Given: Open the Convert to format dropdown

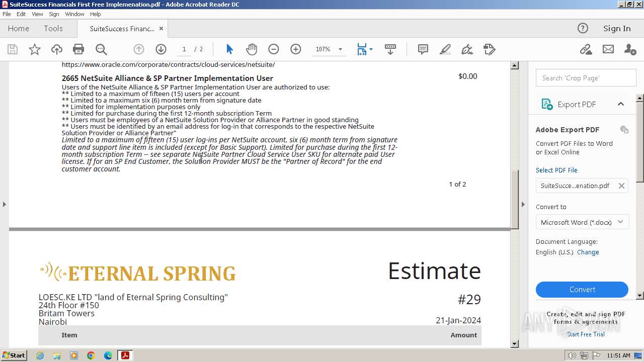Looking at the screenshot, I should point(582,222).
